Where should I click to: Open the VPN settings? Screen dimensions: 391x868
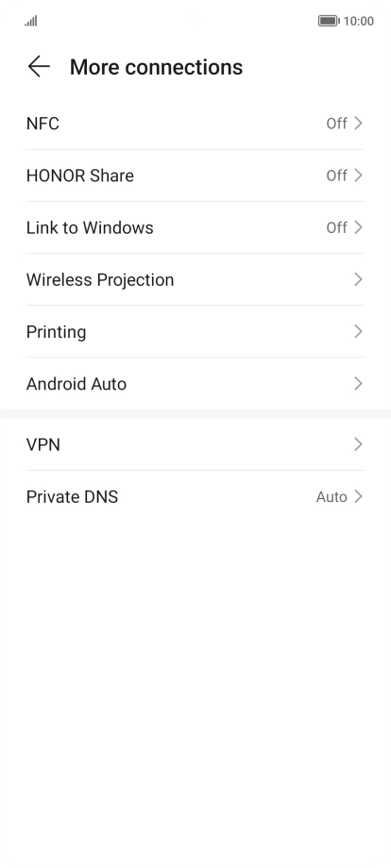(x=195, y=444)
